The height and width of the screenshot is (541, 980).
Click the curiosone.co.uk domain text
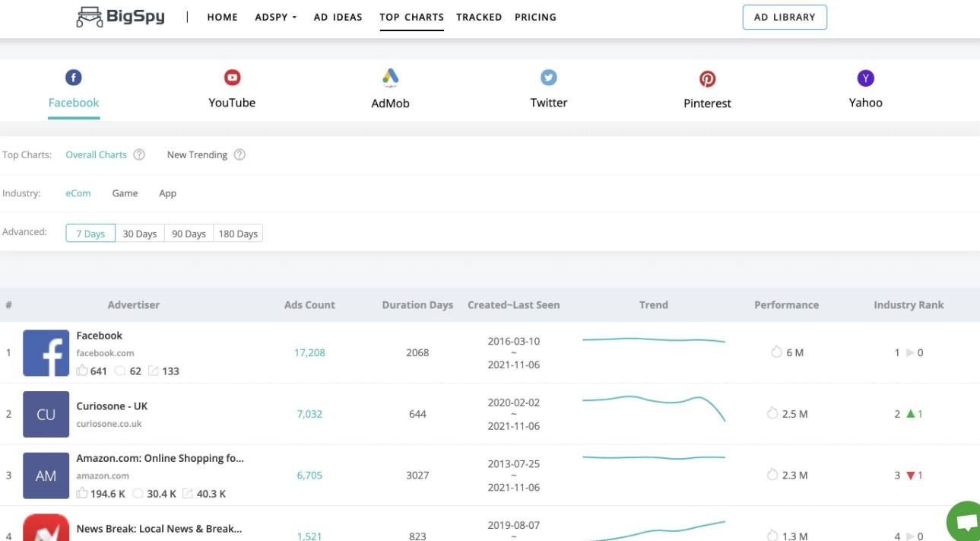point(109,424)
